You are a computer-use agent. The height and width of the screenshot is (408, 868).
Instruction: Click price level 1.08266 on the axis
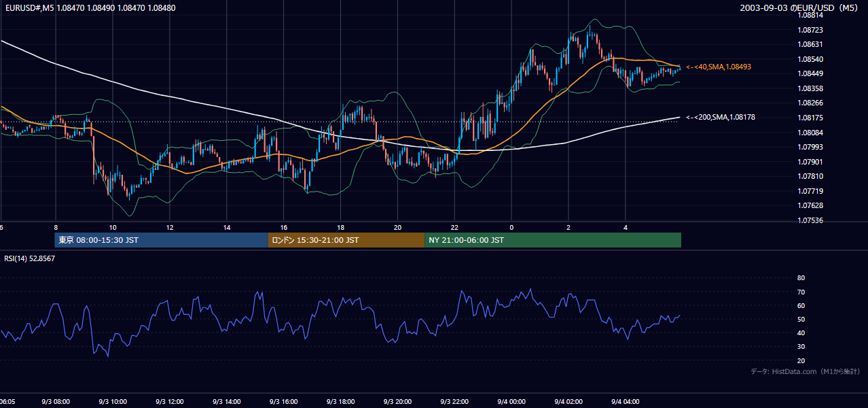(810, 103)
